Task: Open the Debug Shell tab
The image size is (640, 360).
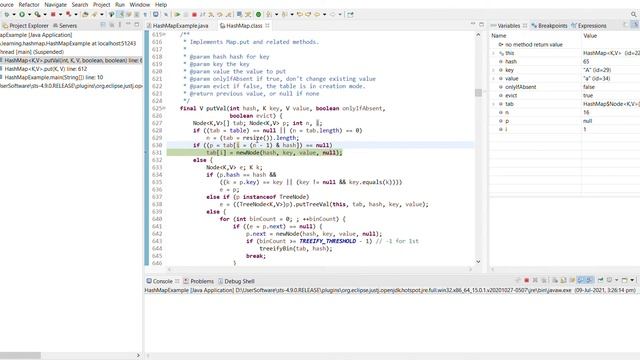Action: [236, 281]
